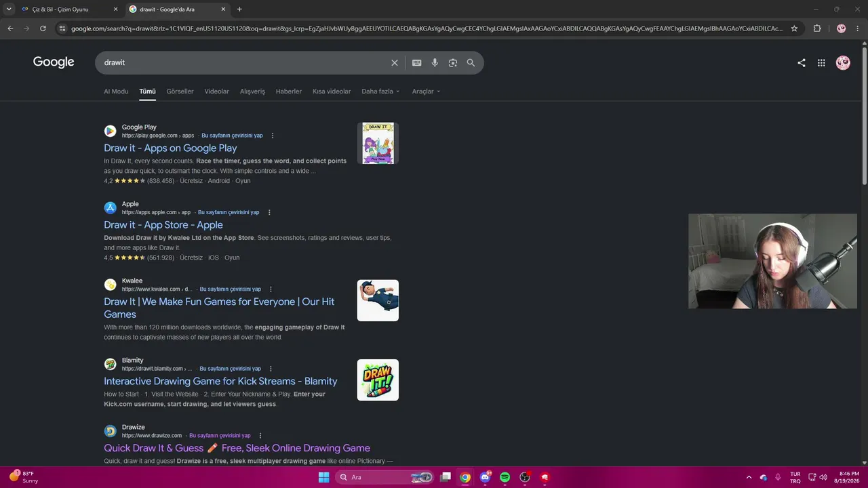The width and height of the screenshot is (868, 488).
Task: Switch to the Kısa videolar tab
Action: 332,91
